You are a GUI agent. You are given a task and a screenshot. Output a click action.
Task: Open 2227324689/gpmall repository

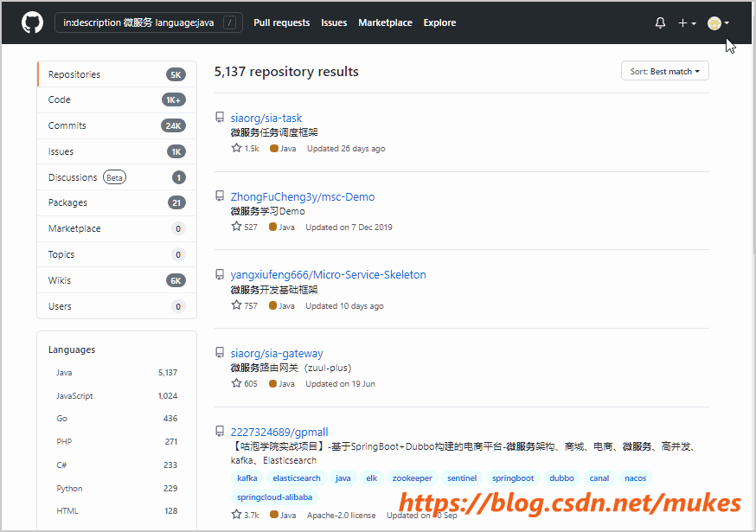tap(279, 432)
